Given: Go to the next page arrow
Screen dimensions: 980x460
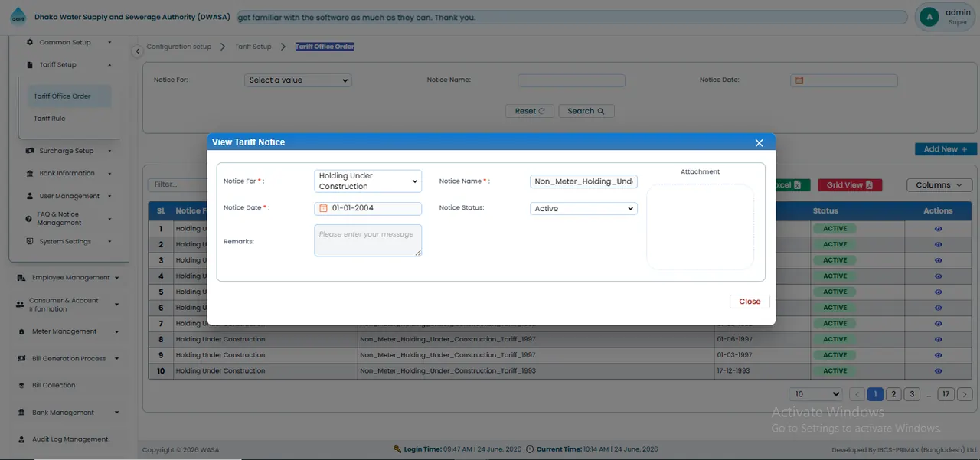Looking at the screenshot, I should [965, 394].
